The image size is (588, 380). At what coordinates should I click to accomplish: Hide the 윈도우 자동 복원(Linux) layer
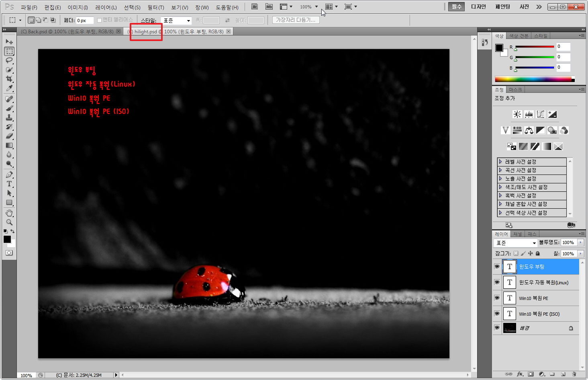(497, 282)
